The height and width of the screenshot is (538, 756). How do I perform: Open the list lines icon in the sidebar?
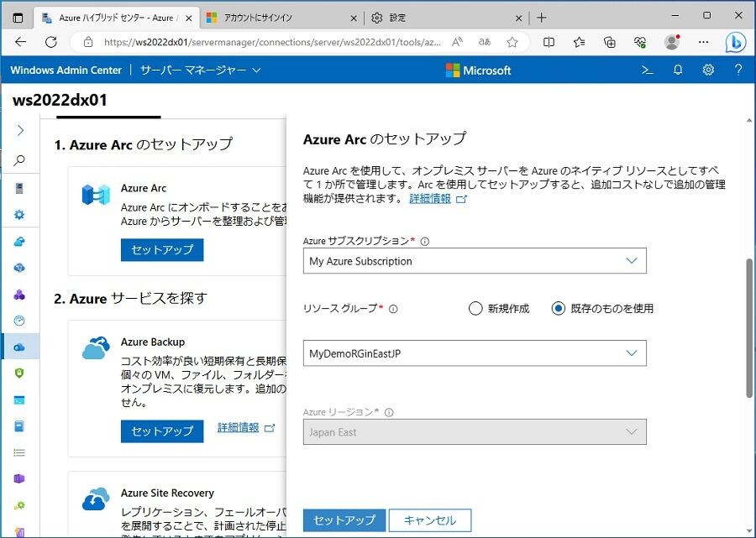click(19, 452)
